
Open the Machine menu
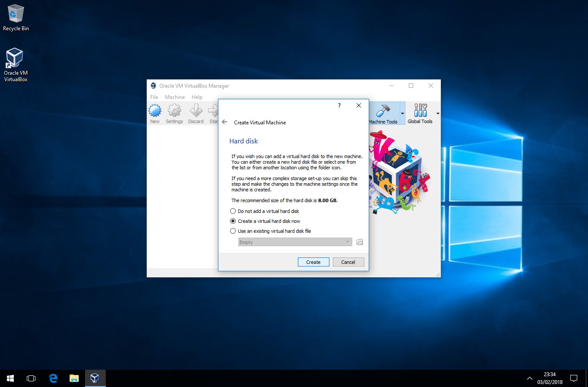175,97
